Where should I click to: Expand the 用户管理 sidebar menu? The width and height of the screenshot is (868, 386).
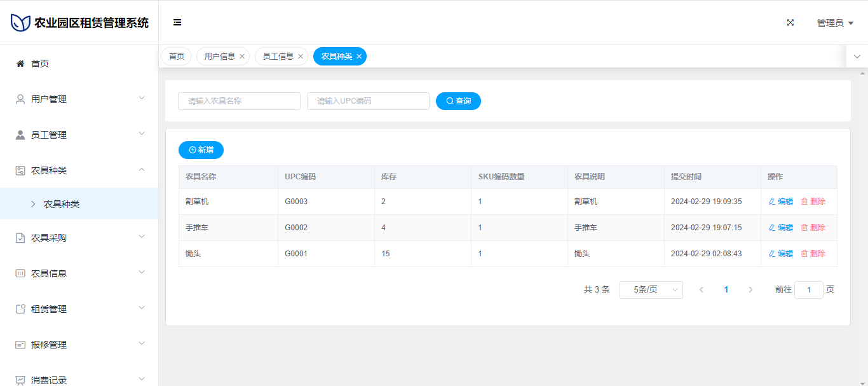(79, 99)
